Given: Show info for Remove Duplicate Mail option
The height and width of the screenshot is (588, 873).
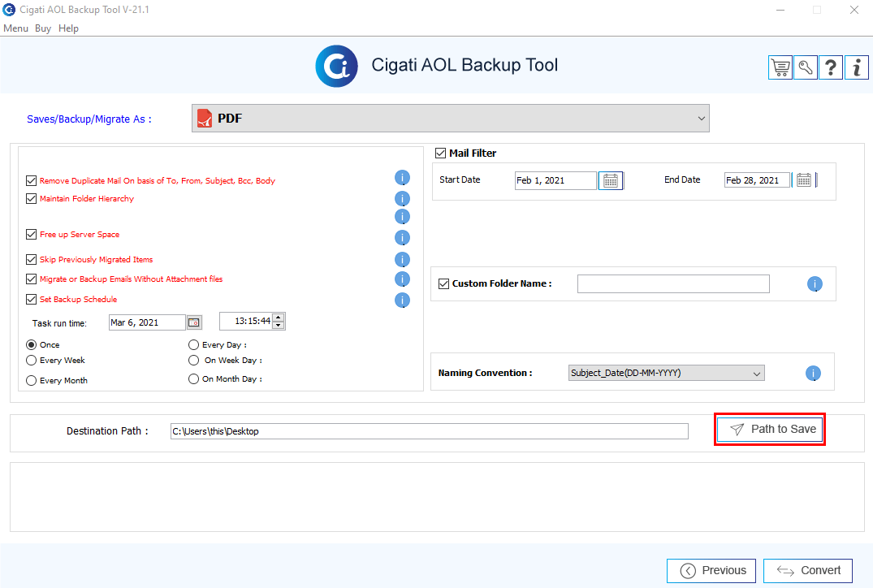Looking at the screenshot, I should click(x=402, y=178).
